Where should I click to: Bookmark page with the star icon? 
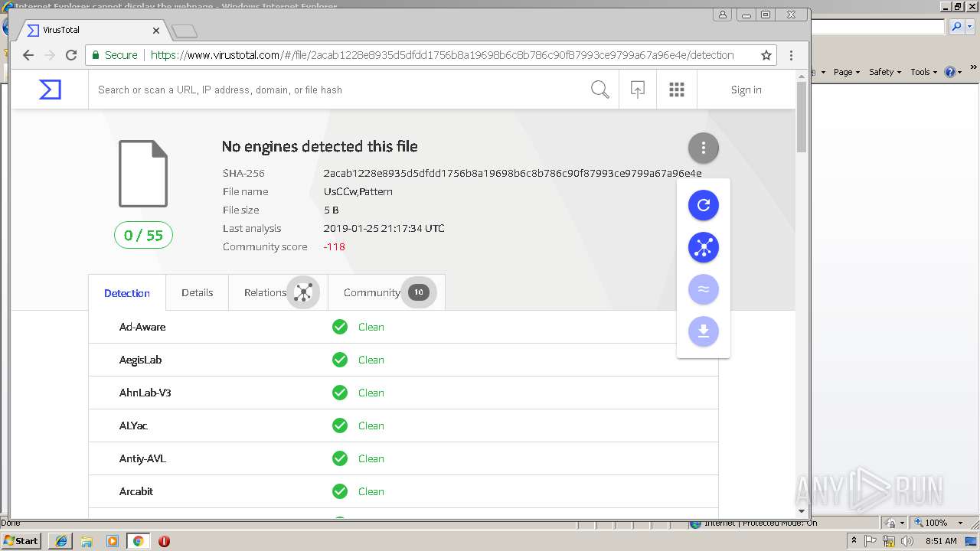[766, 55]
